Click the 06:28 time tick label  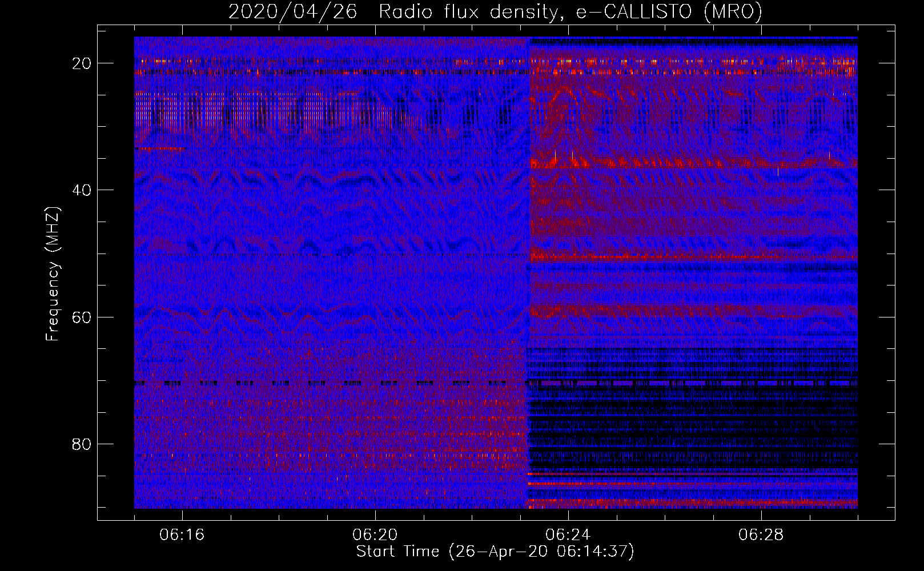tap(761, 535)
